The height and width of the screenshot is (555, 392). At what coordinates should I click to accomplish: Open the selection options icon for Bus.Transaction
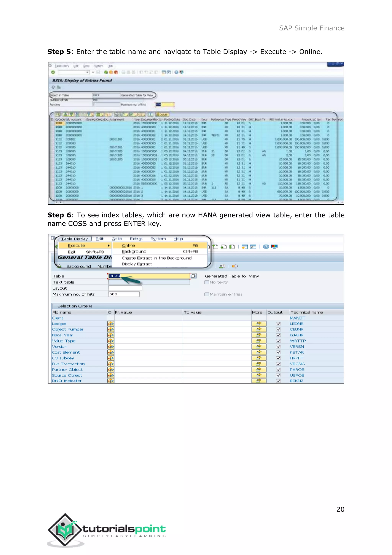click(111, 364)
